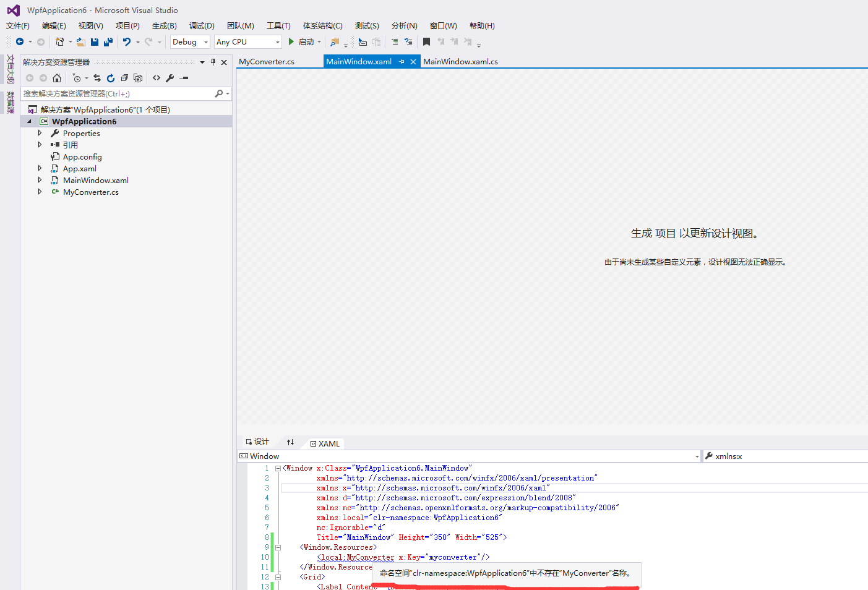Screen dimensions: 868x590
Task: Undo with the curved arrow icon
Action: [127, 41]
